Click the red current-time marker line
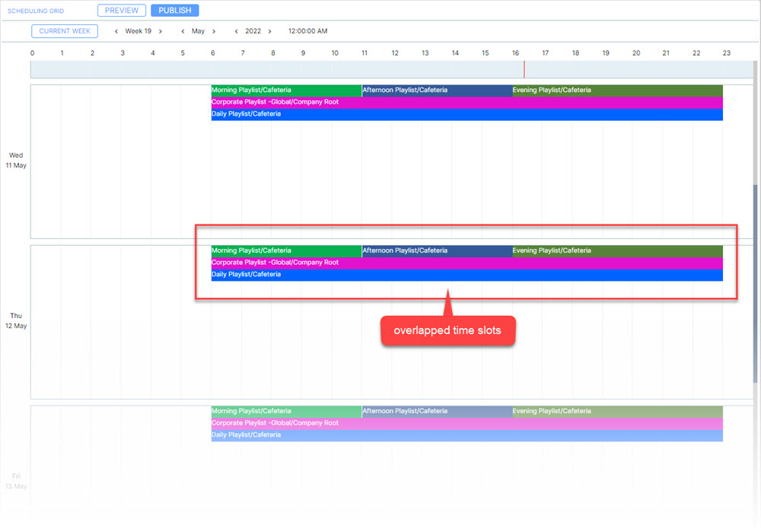Screen dimensions: 761x532 pos(524,69)
